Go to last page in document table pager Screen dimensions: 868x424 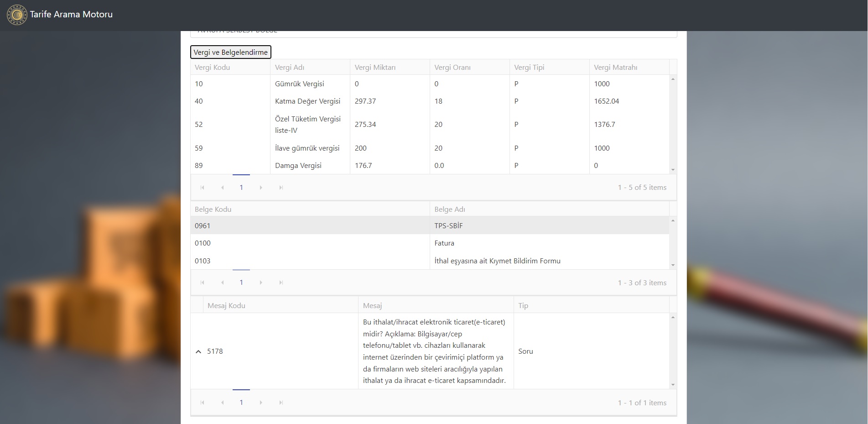pos(281,283)
